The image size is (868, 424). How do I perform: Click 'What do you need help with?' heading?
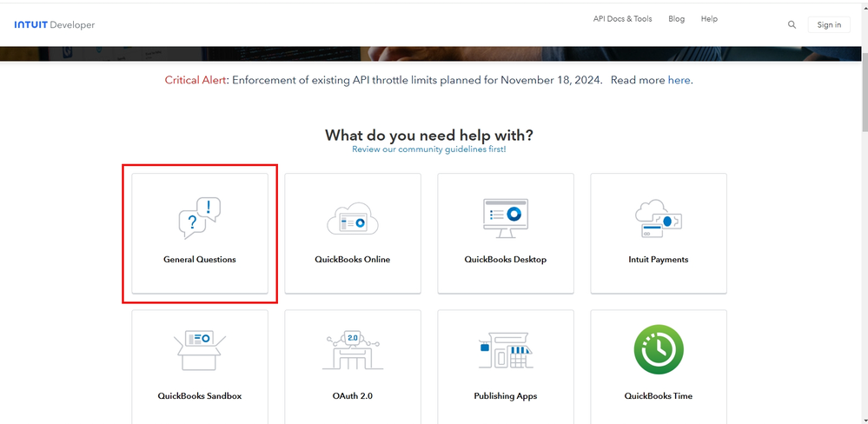[x=429, y=135]
